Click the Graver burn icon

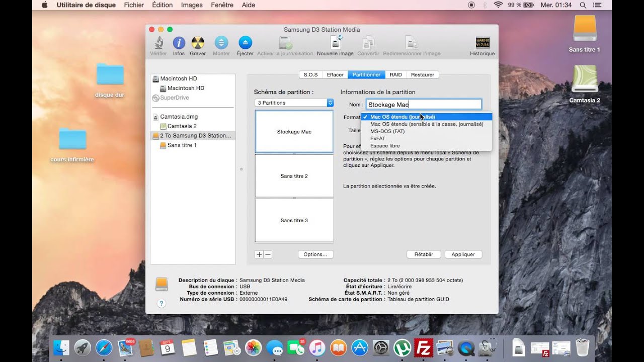[x=198, y=43]
